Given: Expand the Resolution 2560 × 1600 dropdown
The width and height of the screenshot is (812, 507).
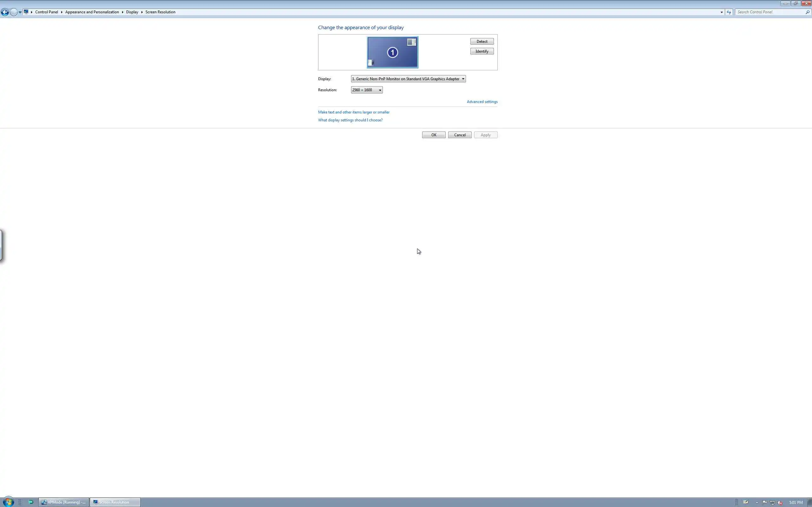Looking at the screenshot, I should click(x=366, y=90).
